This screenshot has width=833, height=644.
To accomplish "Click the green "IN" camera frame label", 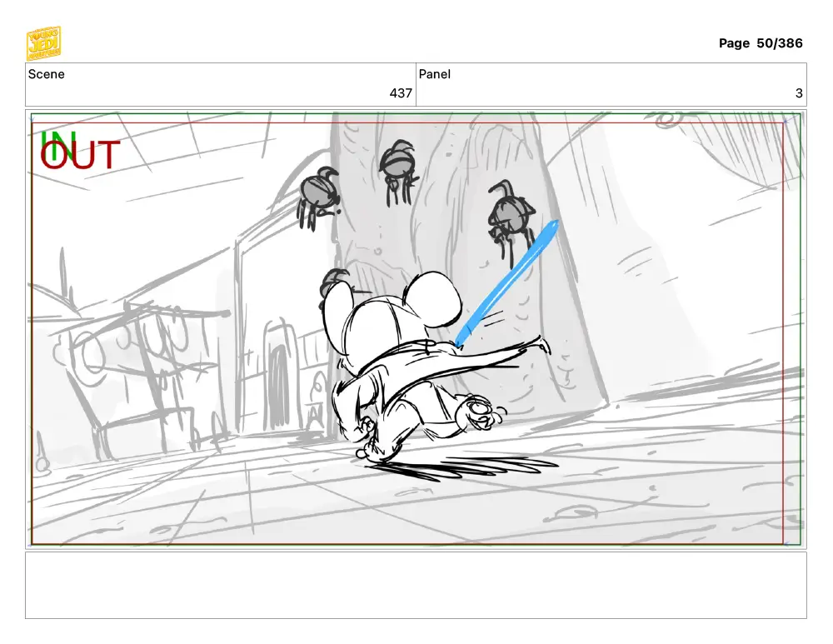I will [57, 144].
